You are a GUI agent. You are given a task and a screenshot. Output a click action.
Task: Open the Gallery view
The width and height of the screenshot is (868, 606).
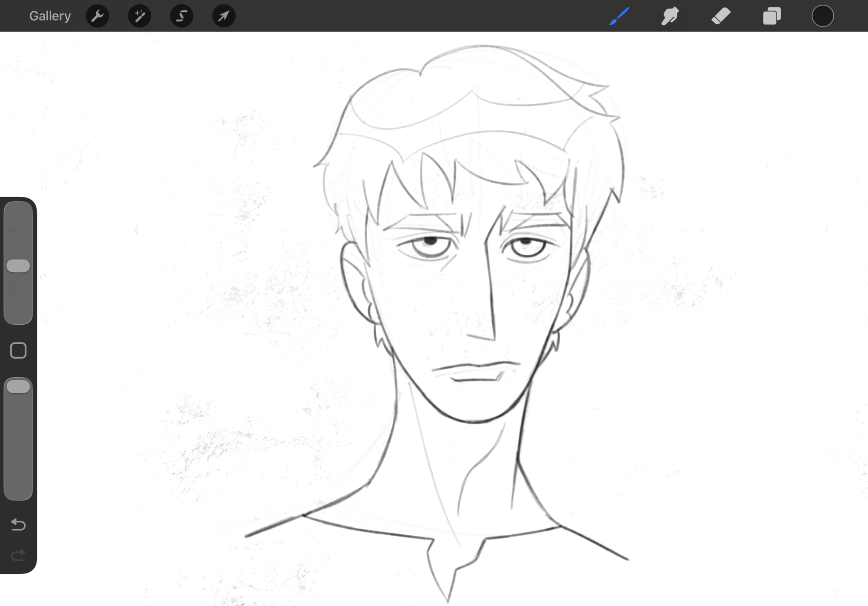[x=50, y=16]
